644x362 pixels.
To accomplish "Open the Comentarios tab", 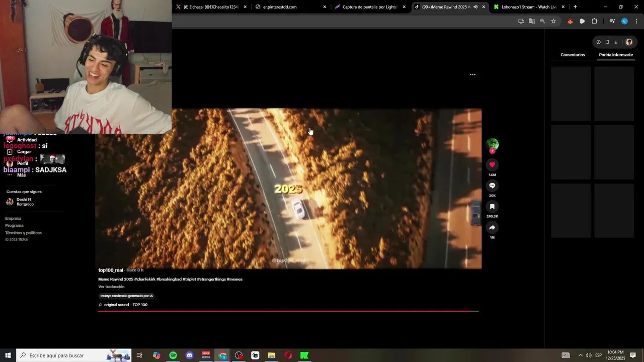I will coord(573,55).
